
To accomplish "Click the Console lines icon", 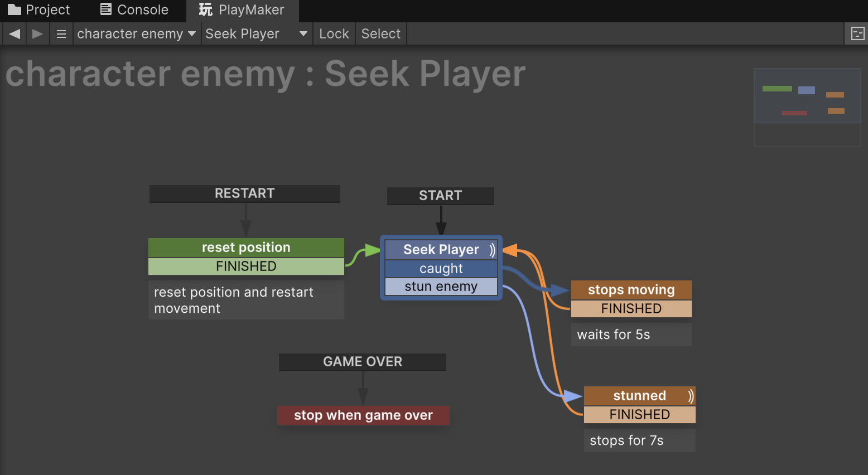I will pyautogui.click(x=105, y=9).
